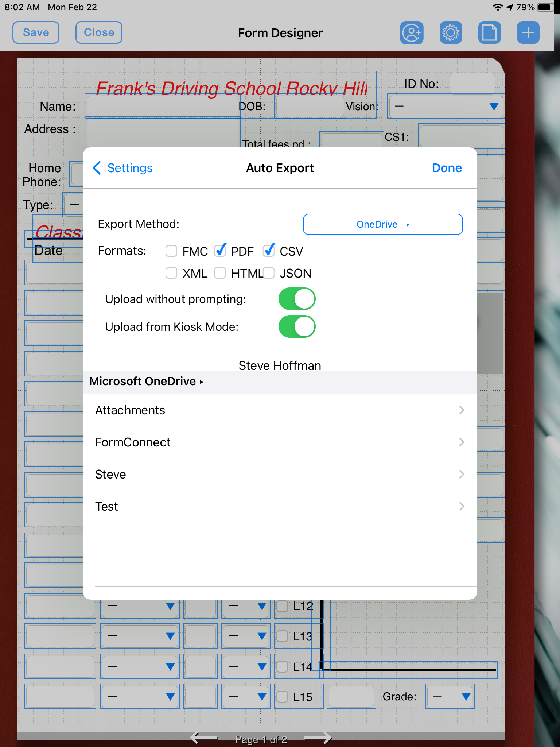This screenshot has height=747, width=560.
Task: Uncheck the PDF format box
Action: [x=220, y=250]
